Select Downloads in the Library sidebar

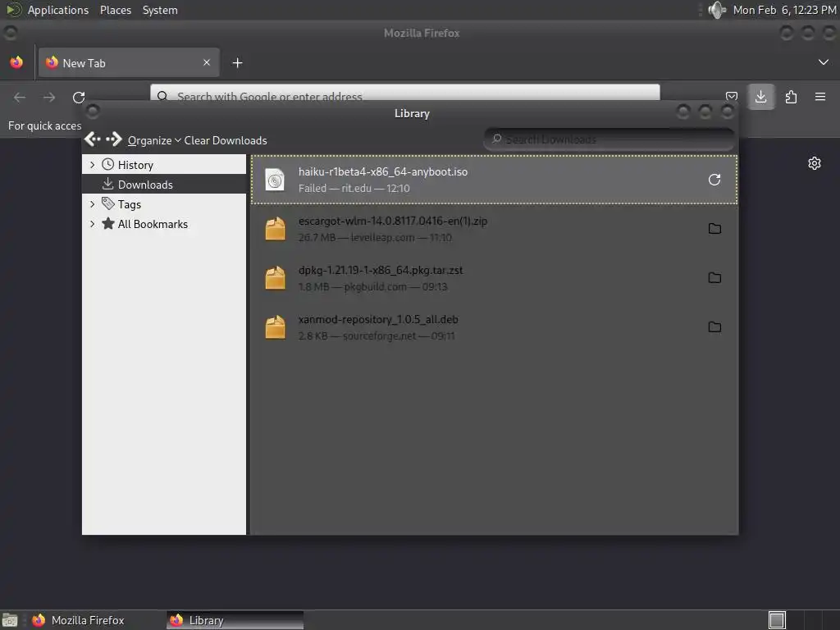[164, 185]
